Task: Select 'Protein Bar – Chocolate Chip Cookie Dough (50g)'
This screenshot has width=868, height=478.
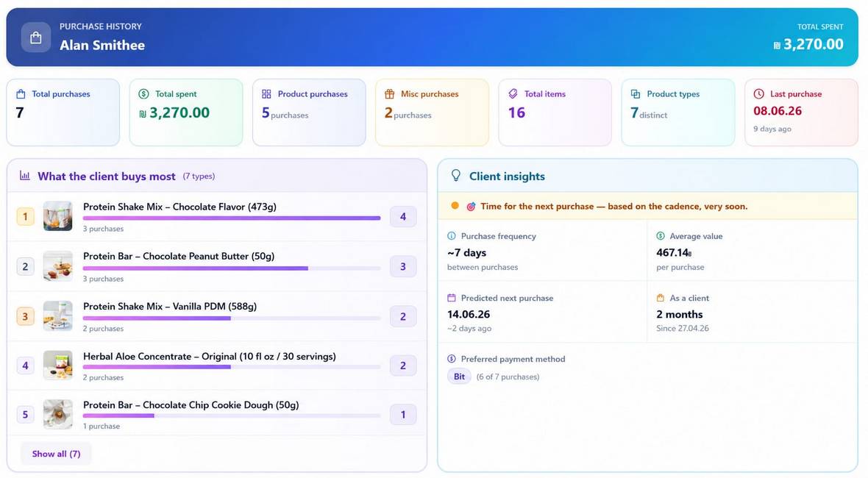Action: point(191,405)
